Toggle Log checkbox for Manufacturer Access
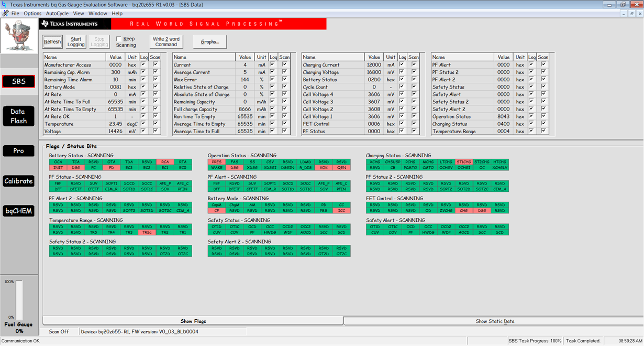Image resolution: width=644 pixels, height=346 pixels. click(x=143, y=64)
